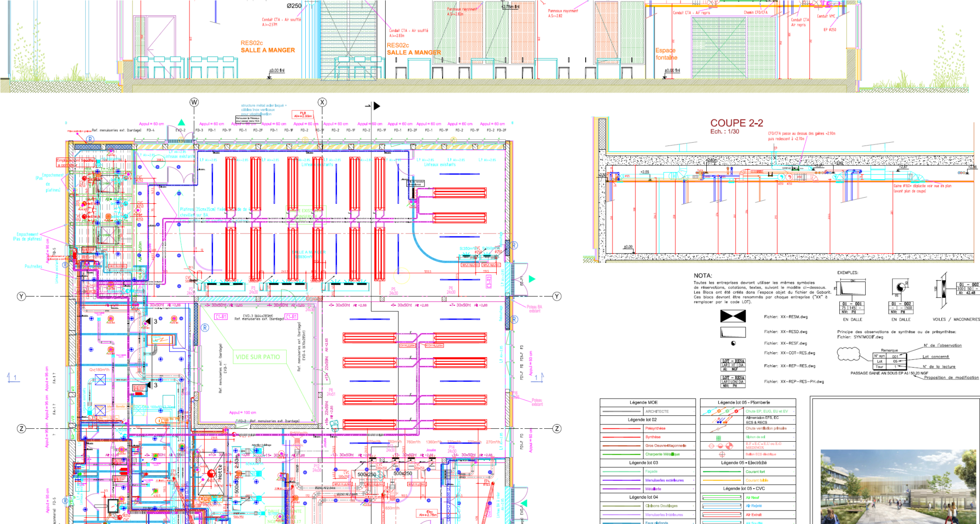Screen dimensions: 980x524
Task: Click the Légende lot 02 header
Action: (642, 420)
